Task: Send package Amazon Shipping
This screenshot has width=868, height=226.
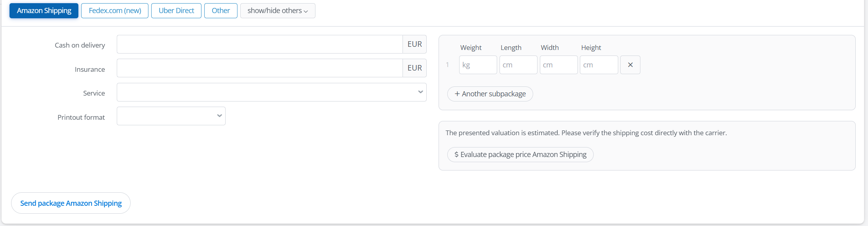Action: point(71,203)
